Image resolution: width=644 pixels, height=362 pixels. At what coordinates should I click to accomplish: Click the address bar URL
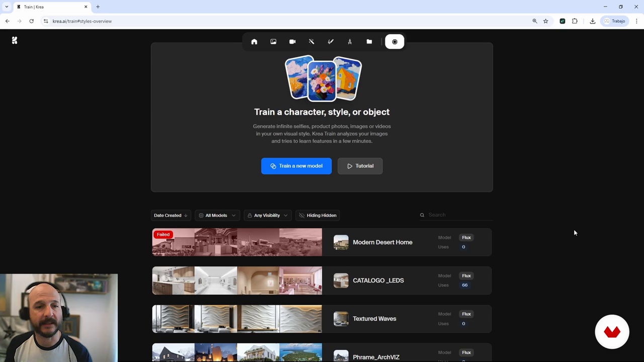[x=82, y=21]
